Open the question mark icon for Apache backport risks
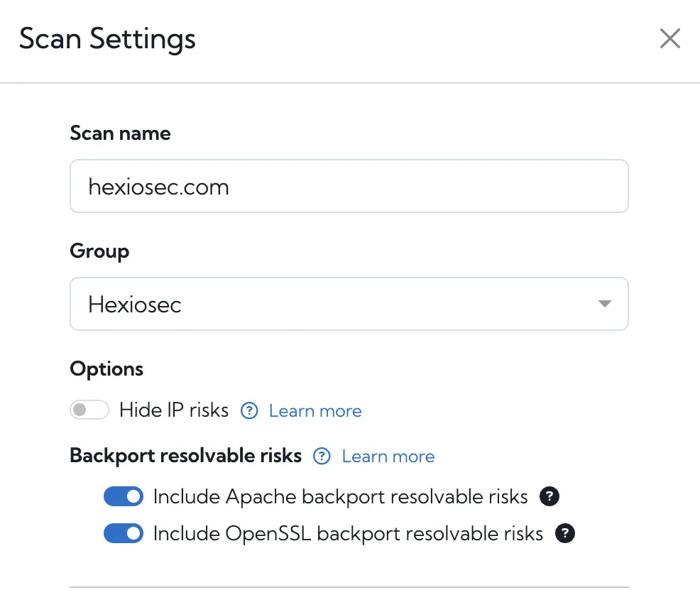This screenshot has width=700, height=612. click(x=549, y=498)
